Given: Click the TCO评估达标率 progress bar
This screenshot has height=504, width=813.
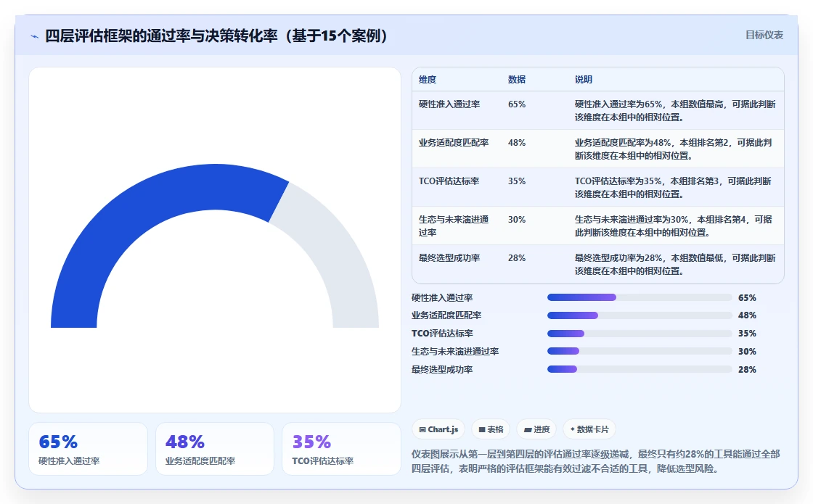Looking at the screenshot, I should pyautogui.click(x=640, y=334).
